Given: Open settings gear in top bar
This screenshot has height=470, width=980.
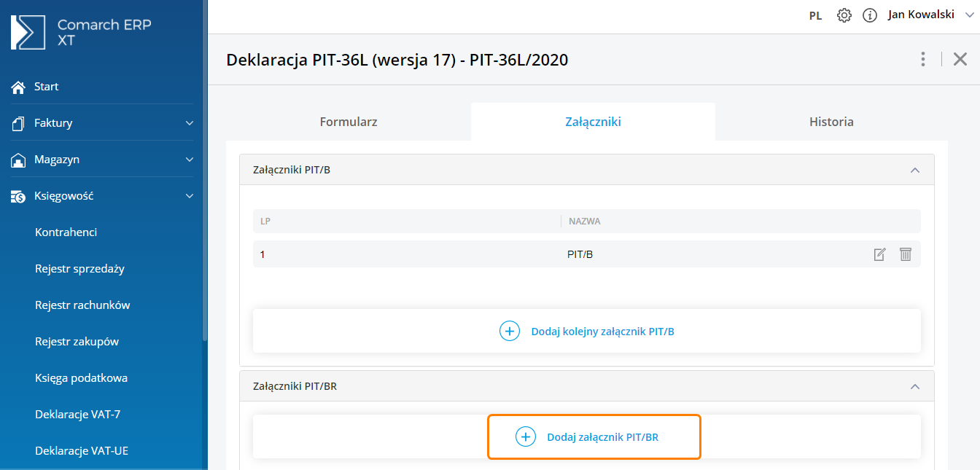Looking at the screenshot, I should point(844,15).
